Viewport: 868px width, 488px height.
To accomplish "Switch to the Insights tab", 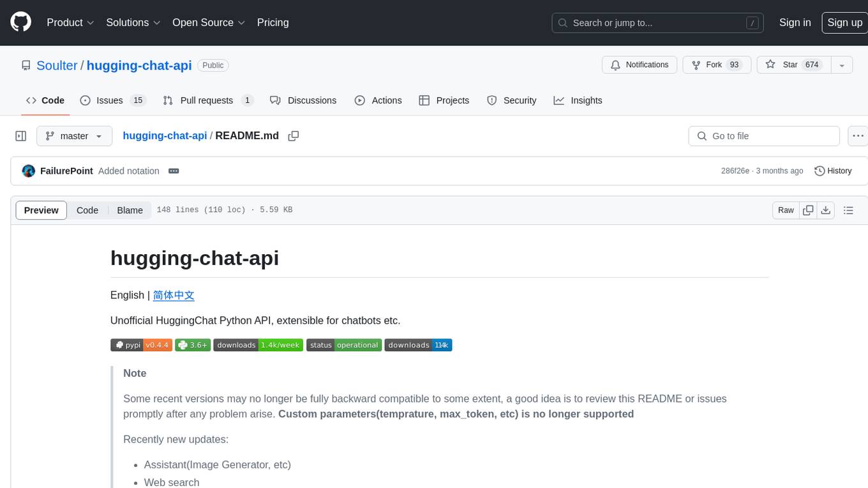I will pos(578,100).
